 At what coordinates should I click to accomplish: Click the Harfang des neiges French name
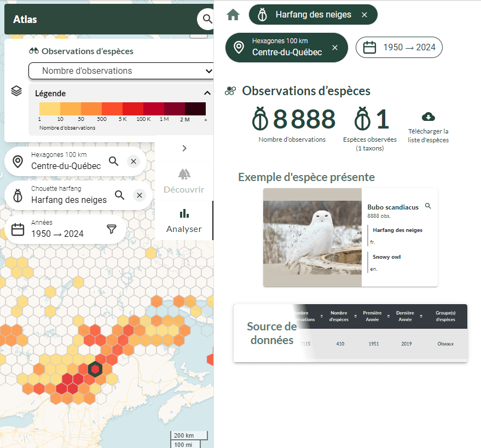coord(398,230)
